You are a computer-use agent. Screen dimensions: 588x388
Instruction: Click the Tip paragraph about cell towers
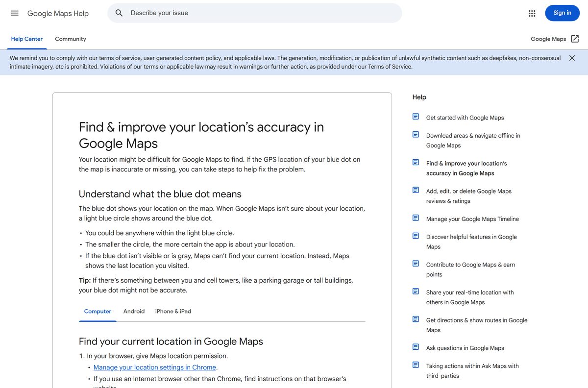[216, 285]
